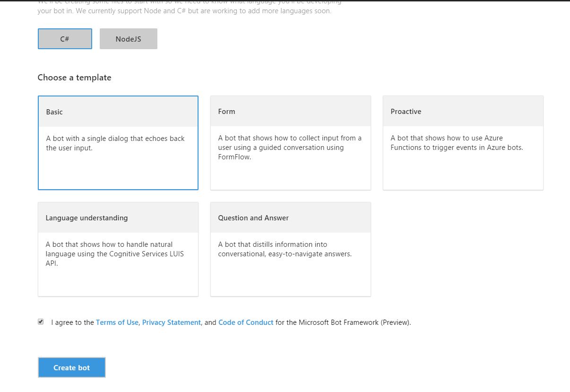Select the Basic template header
570x392 pixels.
tap(118, 112)
